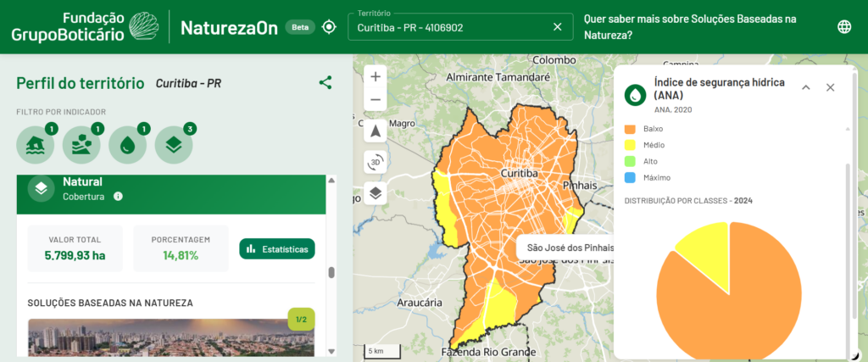Screen dimensions: 868x362
Task: Click the NaturezaOn title
Action: [x=229, y=27]
